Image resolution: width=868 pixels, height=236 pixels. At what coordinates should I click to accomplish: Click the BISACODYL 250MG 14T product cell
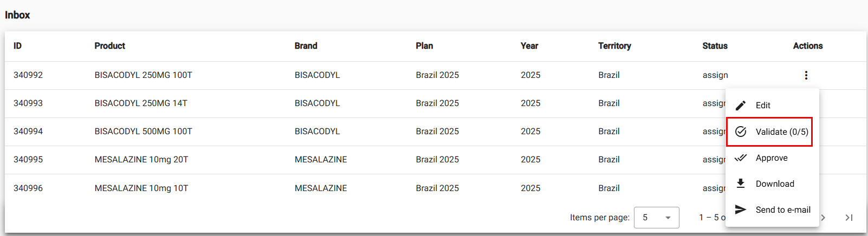click(x=141, y=103)
